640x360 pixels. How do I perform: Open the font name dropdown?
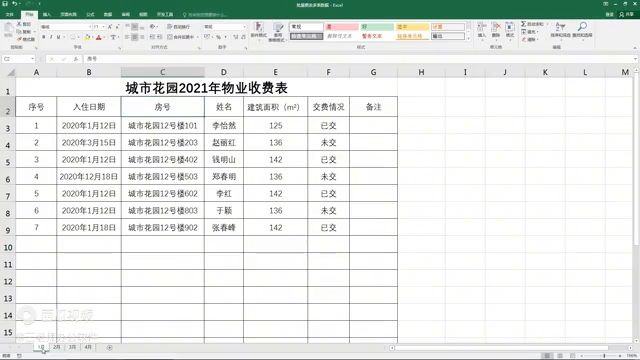click(90, 27)
